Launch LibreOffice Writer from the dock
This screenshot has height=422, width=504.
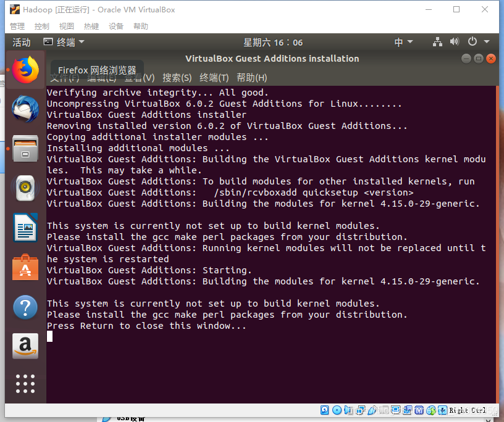click(x=25, y=228)
